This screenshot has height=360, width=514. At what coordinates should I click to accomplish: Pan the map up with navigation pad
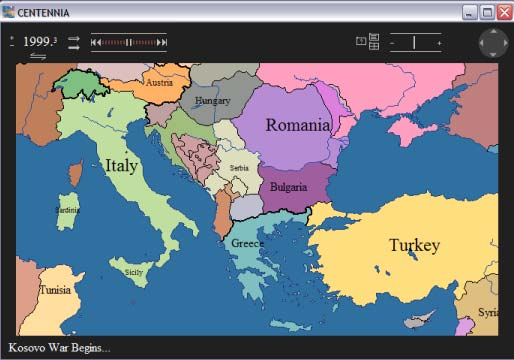pyautogui.click(x=494, y=31)
